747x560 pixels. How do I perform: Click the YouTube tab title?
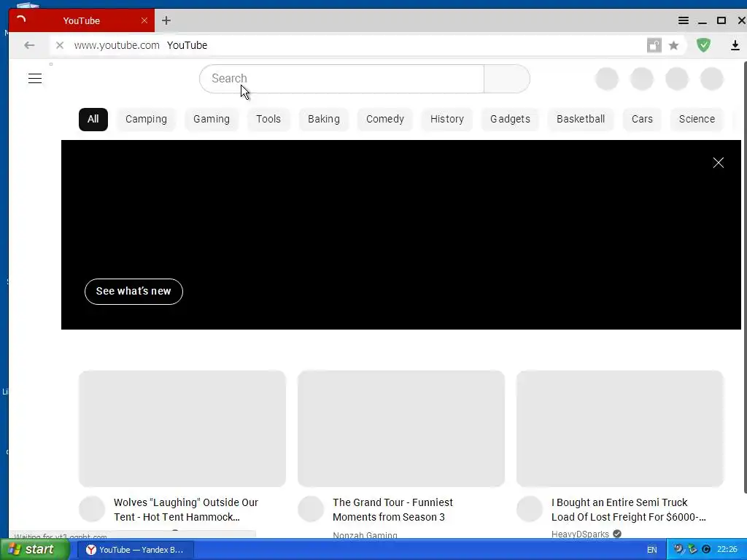82,21
